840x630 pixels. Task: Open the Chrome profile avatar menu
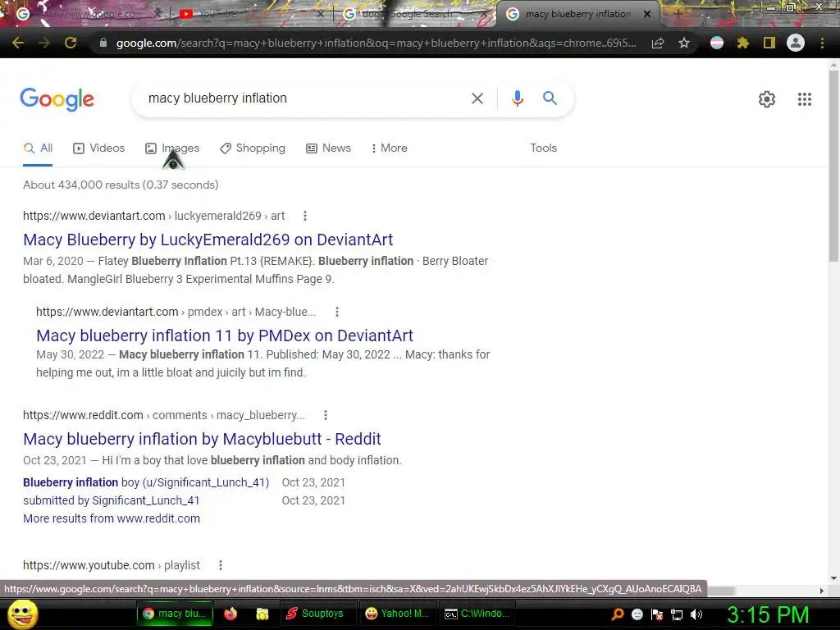pyautogui.click(x=796, y=43)
